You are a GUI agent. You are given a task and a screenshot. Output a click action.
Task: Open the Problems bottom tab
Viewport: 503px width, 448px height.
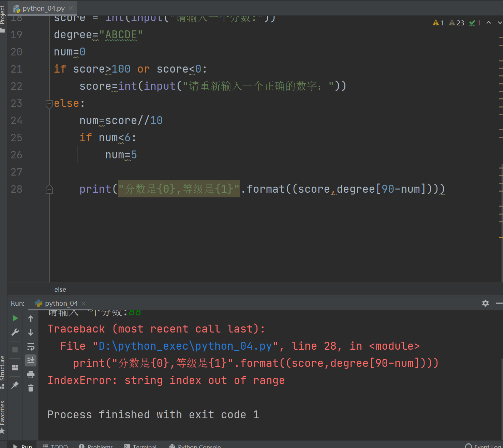tap(96, 445)
